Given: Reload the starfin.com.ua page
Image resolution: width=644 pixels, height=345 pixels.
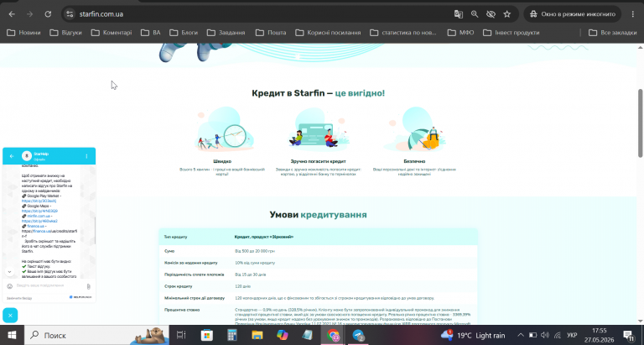Looking at the screenshot, I should [x=48, y=14].
